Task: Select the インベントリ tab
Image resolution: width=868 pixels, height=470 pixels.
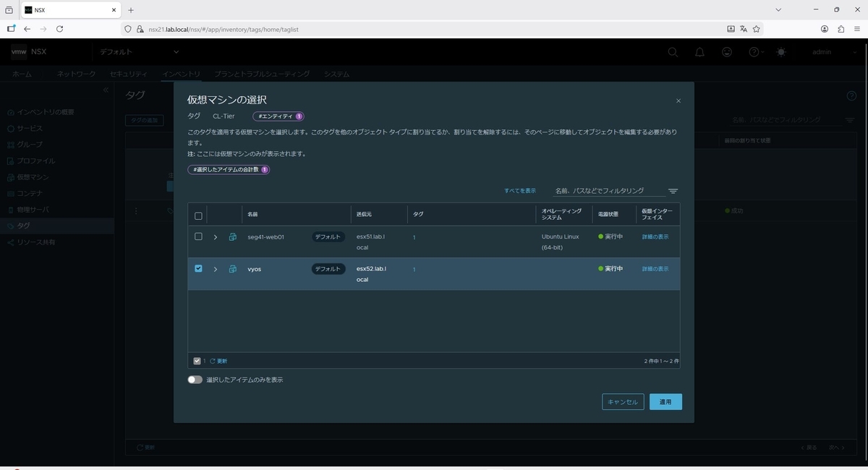Action: coord(182,74)
